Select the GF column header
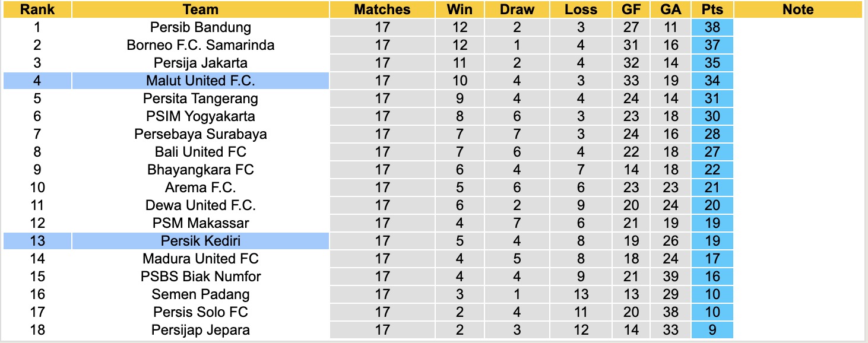Viewport: 868px width, 343px height. [x=631, y=9]
